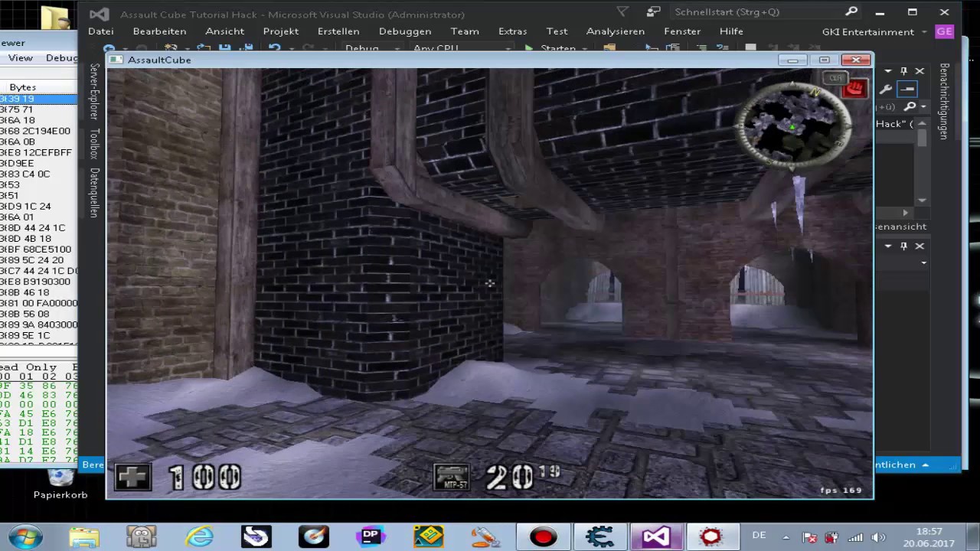Open Internet Explorer from the taskbar

coord(199,536)
